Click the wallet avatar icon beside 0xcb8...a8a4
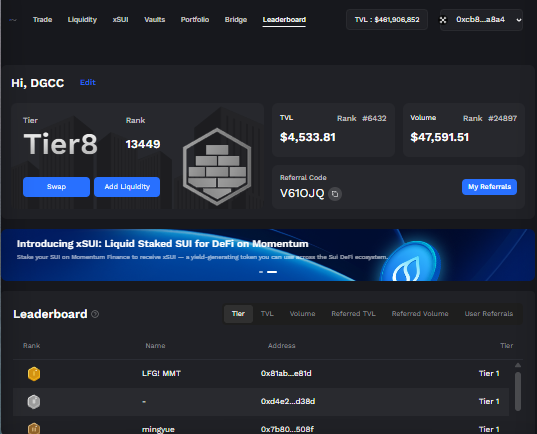 click(x=443, y=20)
